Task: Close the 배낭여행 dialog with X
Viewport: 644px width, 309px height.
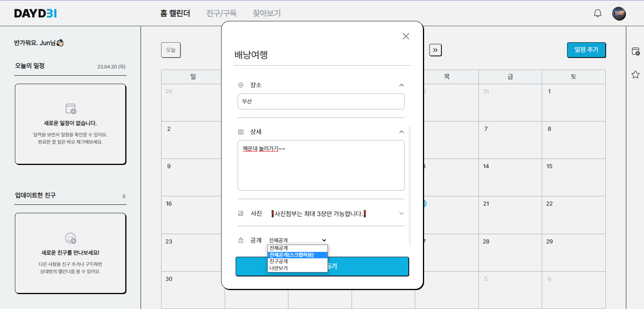Action: 406,36
